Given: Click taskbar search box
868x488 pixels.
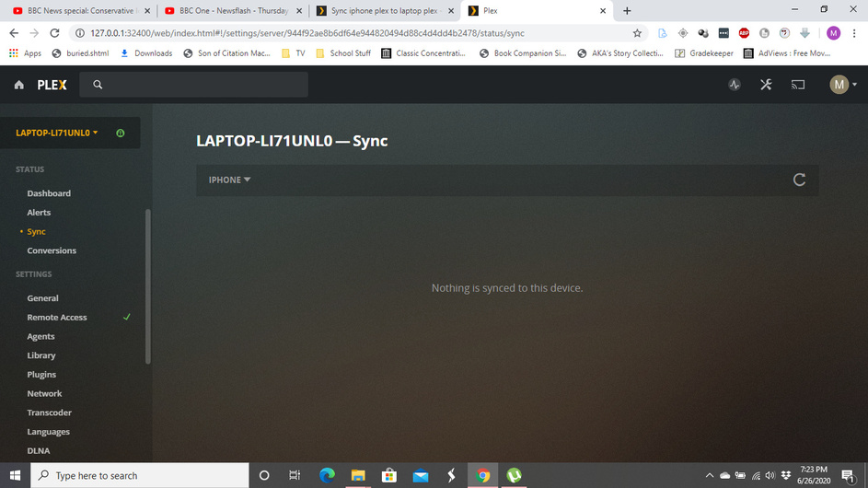Looking at the screenshot, I should [140, 475].
